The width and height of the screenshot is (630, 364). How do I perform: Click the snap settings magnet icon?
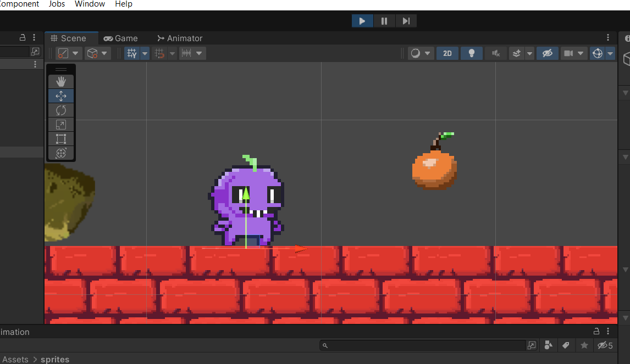click(x=159, y=53)
